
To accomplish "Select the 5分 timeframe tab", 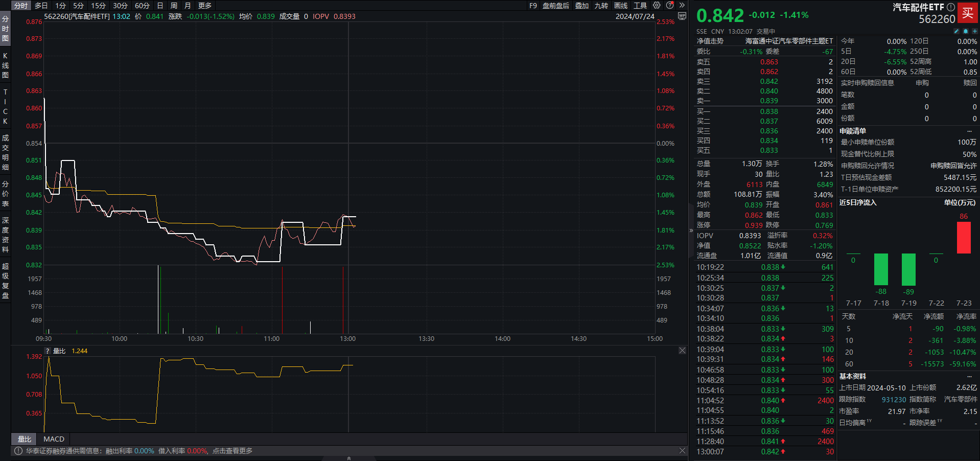I will (x=78, y=6).
